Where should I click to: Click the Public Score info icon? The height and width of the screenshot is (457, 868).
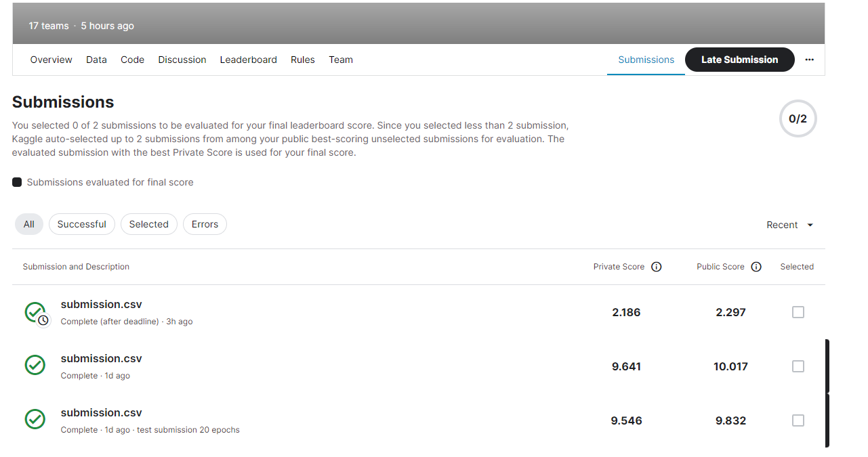(756, 267)
